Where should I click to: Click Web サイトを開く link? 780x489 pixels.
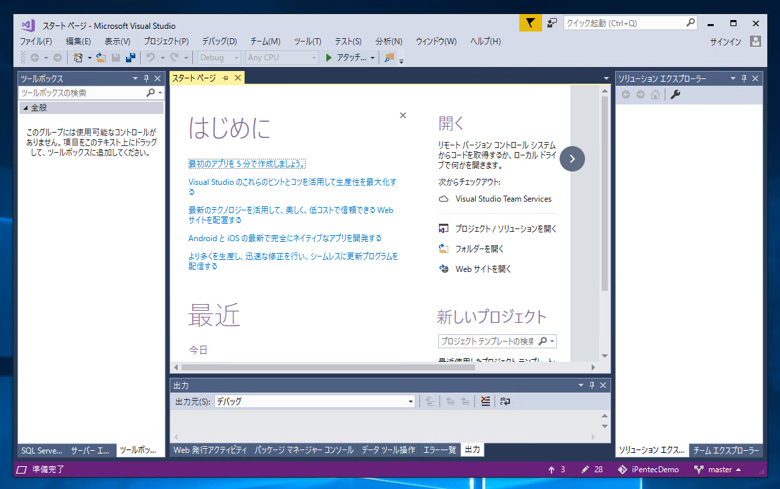point(483,269)
